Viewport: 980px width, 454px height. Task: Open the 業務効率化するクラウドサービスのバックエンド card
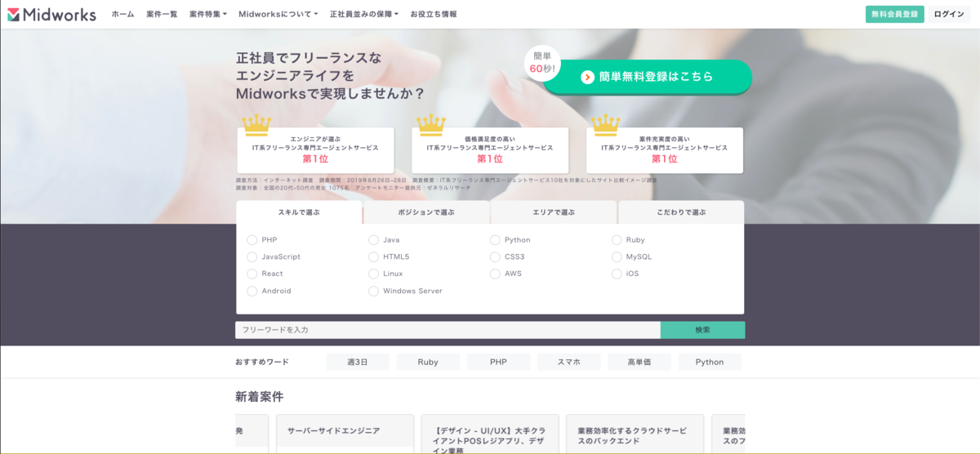click(635, 434)
